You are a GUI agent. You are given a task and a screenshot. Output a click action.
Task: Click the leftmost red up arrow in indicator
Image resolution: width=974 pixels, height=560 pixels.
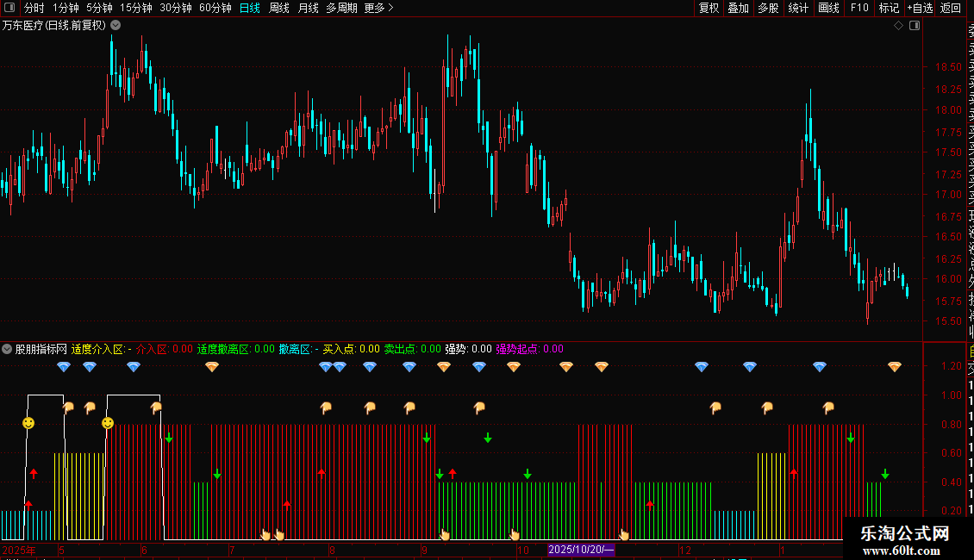pyautogui.click(x=28, y=504)
